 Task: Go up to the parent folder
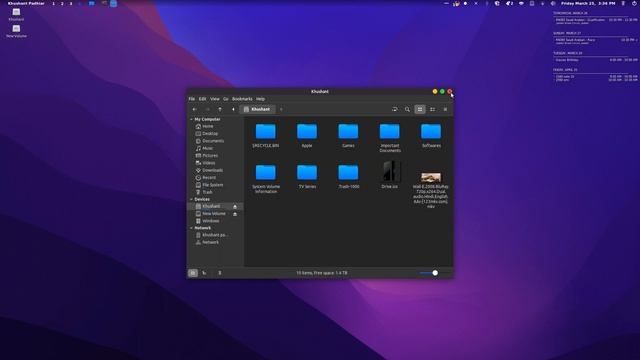click(x=220, y=109)
